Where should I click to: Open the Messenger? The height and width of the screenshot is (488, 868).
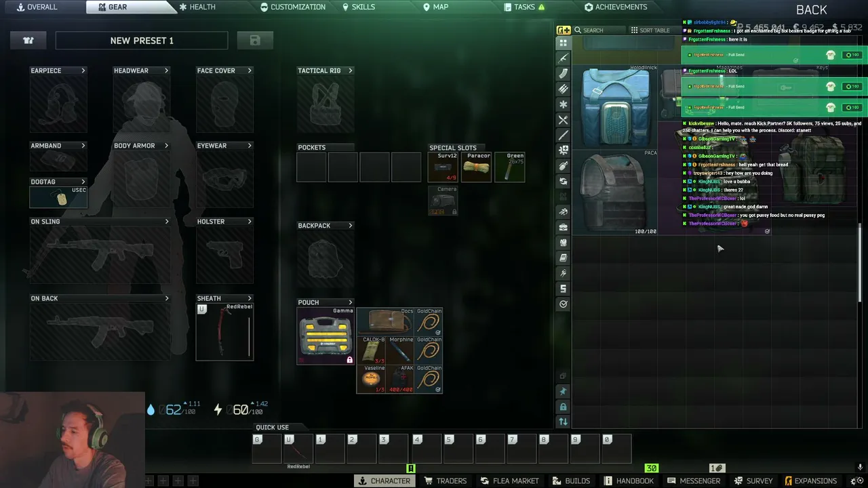694,481
